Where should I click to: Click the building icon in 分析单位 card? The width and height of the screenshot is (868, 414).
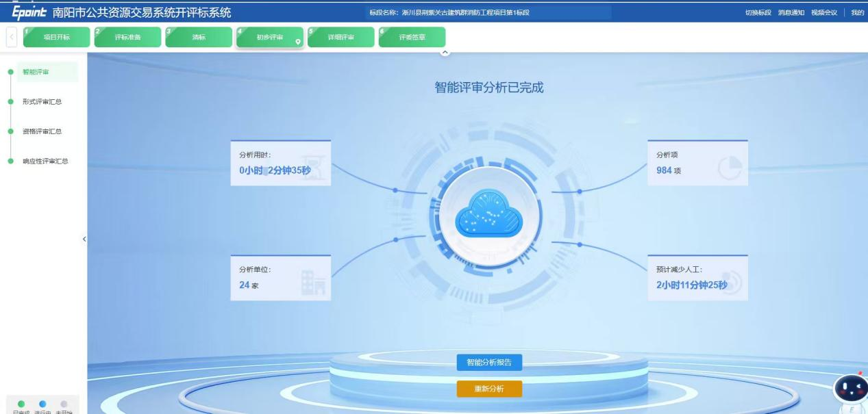point(314,283)
